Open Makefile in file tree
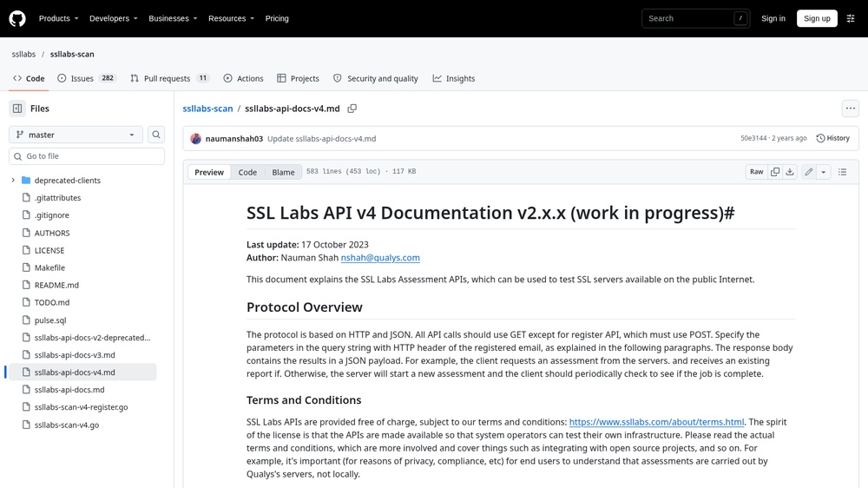 click(x=49, y=267)
